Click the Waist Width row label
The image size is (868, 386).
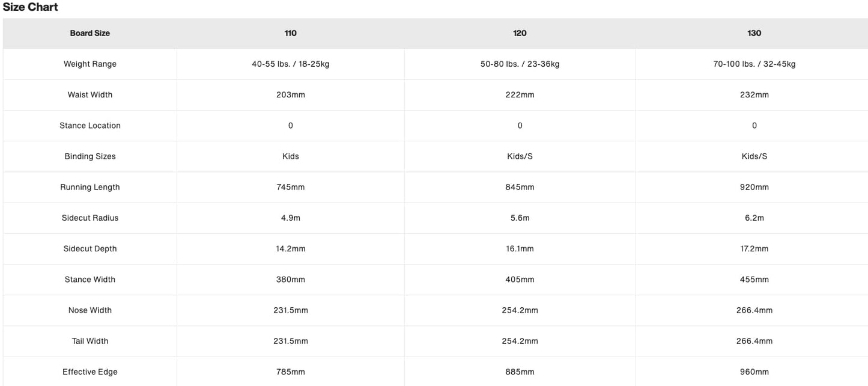(x=90, y=95)
